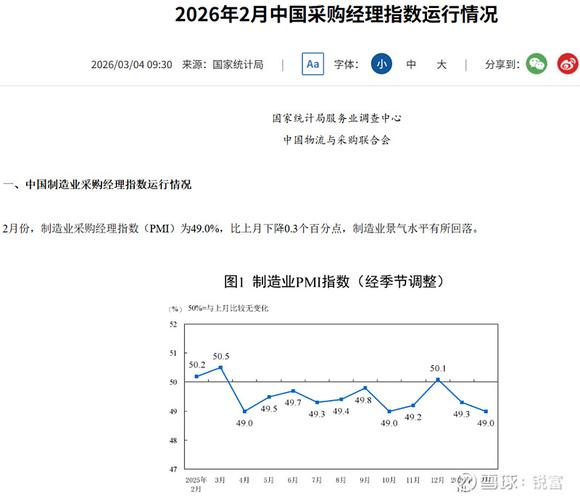Click the 分享到： label
This screenshot has height=500, width=580.
click(502, 64)
